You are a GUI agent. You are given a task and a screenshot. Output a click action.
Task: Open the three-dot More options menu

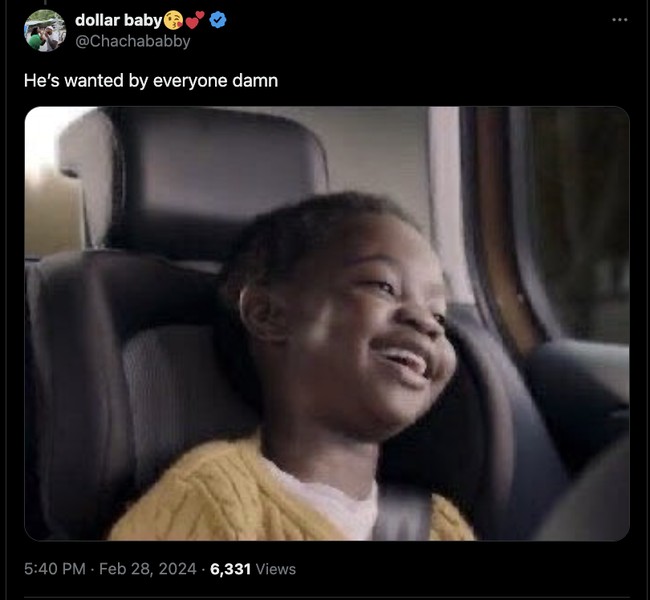click(x=620, y=20)
